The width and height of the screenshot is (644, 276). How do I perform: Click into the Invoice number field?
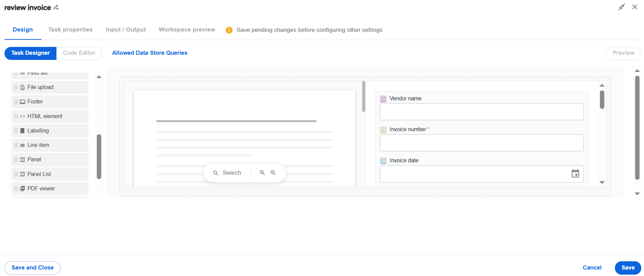tap(482, 143)
